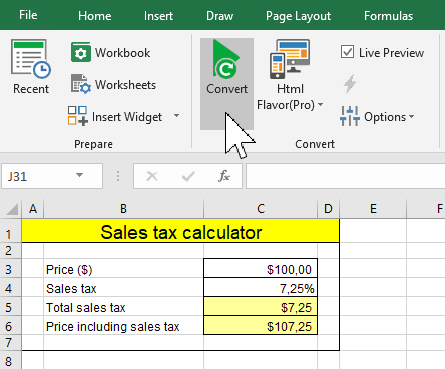Select the $7,25 total tax cell
Image resolution: width=445 pixels, height=369 pixels.
click(x=261, y=306)
